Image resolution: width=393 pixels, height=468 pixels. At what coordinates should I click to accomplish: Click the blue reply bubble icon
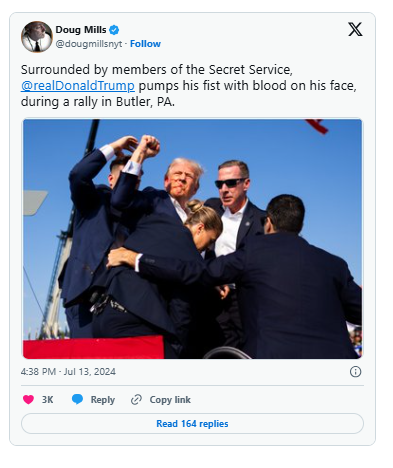coord(77,399)
